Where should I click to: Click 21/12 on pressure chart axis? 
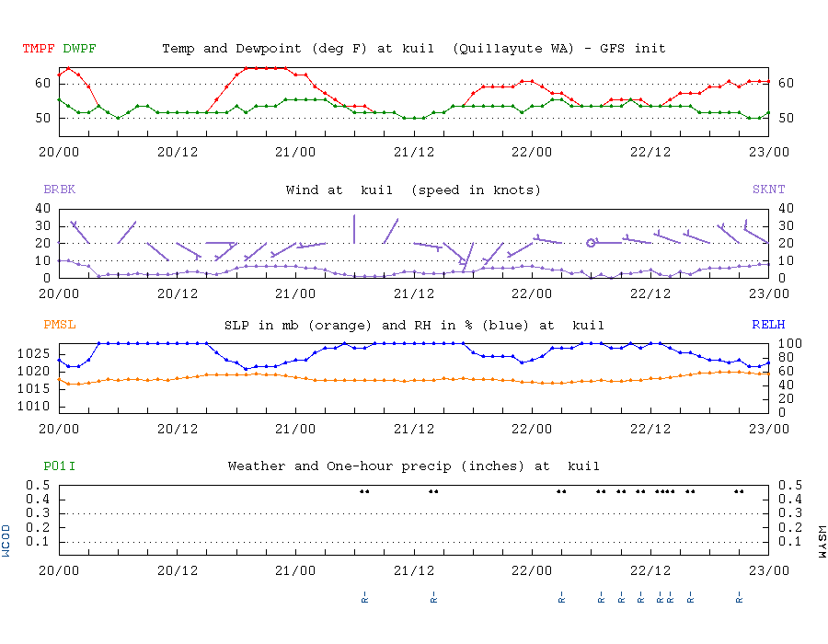[x=413, y=429]
